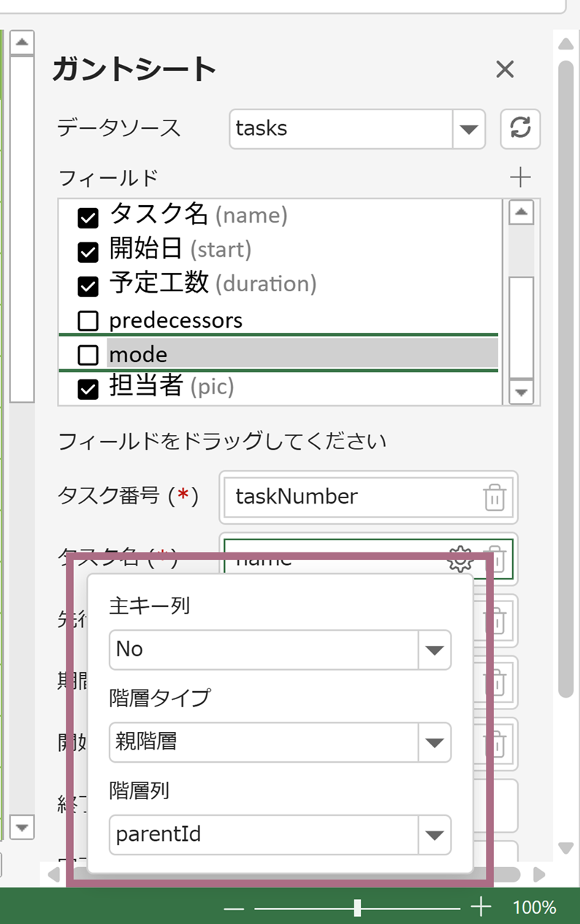580x924 pixels.
Task: Zoom out with the minus icon
Action: [234, 908]
